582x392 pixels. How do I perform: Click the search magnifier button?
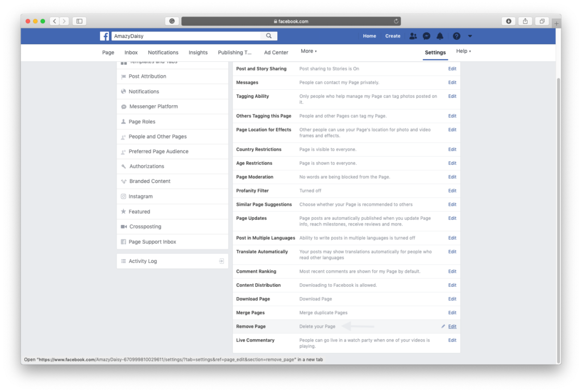269,36
